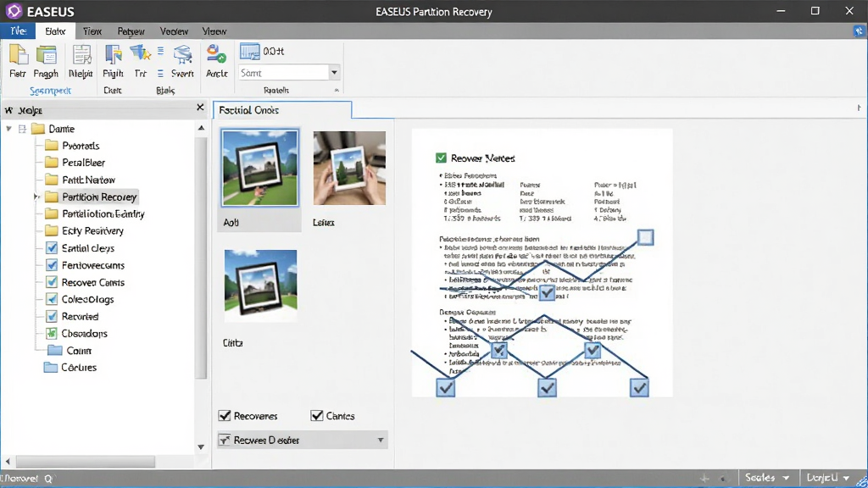This screenshot has height=488, width=868.
Task: Uncheck the Cantes checkbox
Action: [317, 415]
